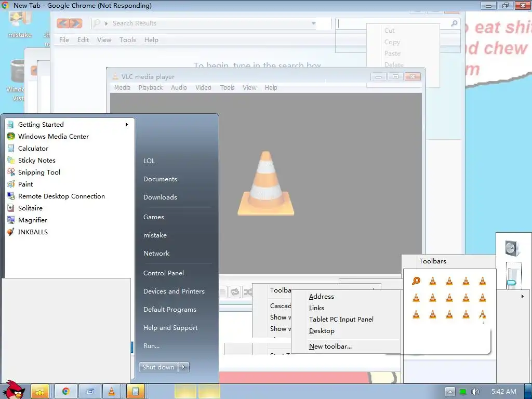
Task: Open Sticky Notes in the Start menu
Action: click(36, 160)
